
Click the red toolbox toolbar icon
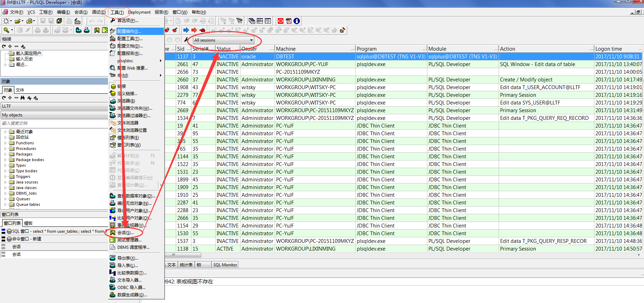tap(202, 30)
